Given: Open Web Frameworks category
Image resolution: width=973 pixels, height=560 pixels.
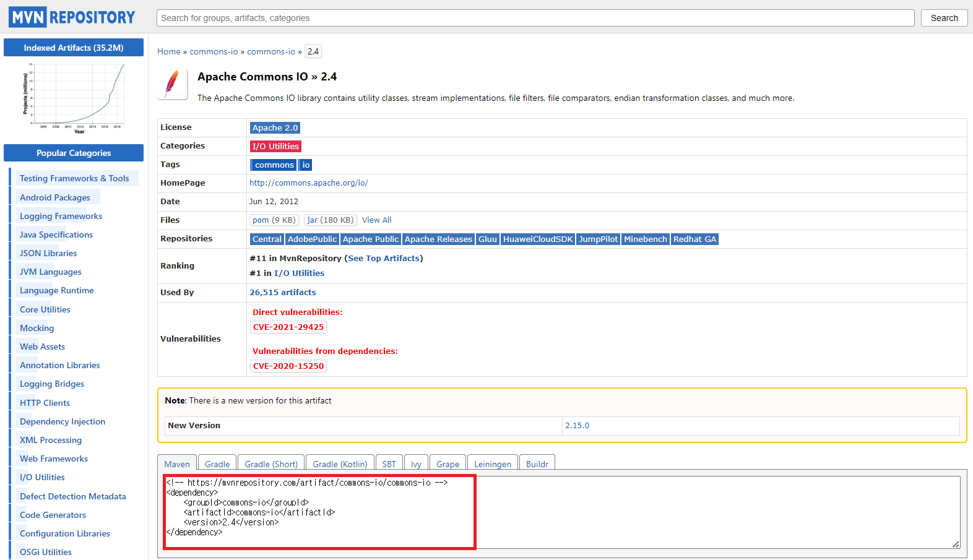Looking at the screenshot, I should click(x=54, y=459).
